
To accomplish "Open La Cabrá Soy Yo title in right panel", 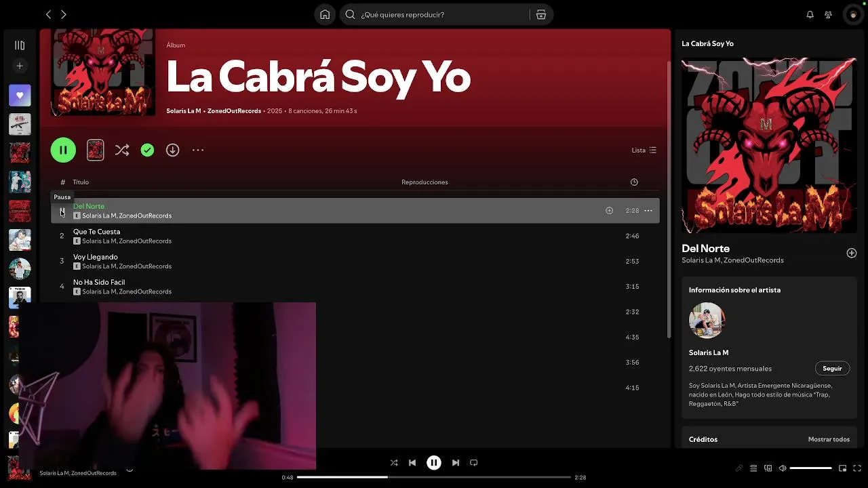I will [707, 43].
